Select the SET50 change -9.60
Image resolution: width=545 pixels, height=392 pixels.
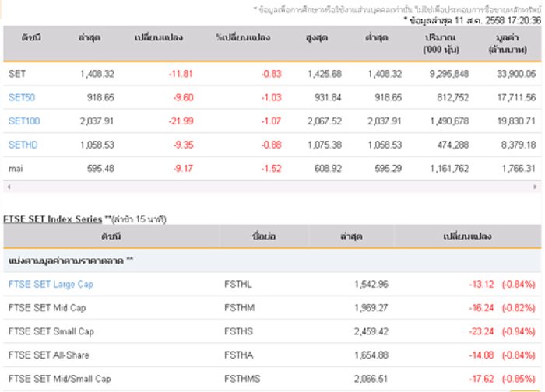point(183,97)
